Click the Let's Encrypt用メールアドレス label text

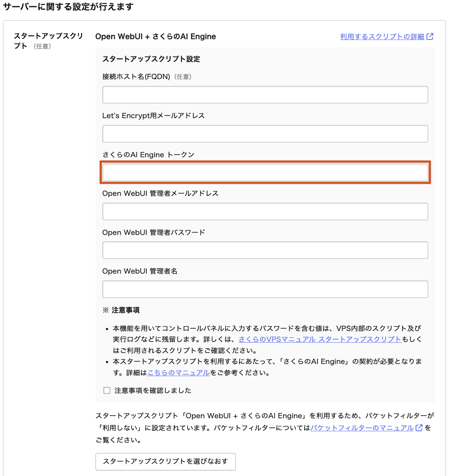click(153, 116)
